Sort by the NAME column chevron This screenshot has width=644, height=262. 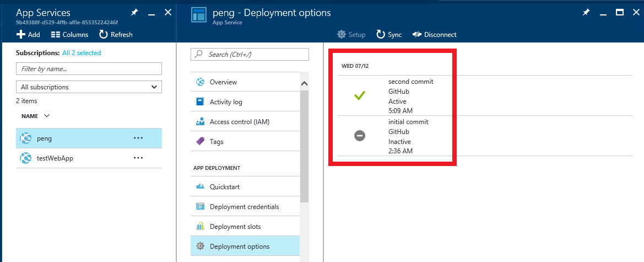pyautogui.click(x=46, y=116)
